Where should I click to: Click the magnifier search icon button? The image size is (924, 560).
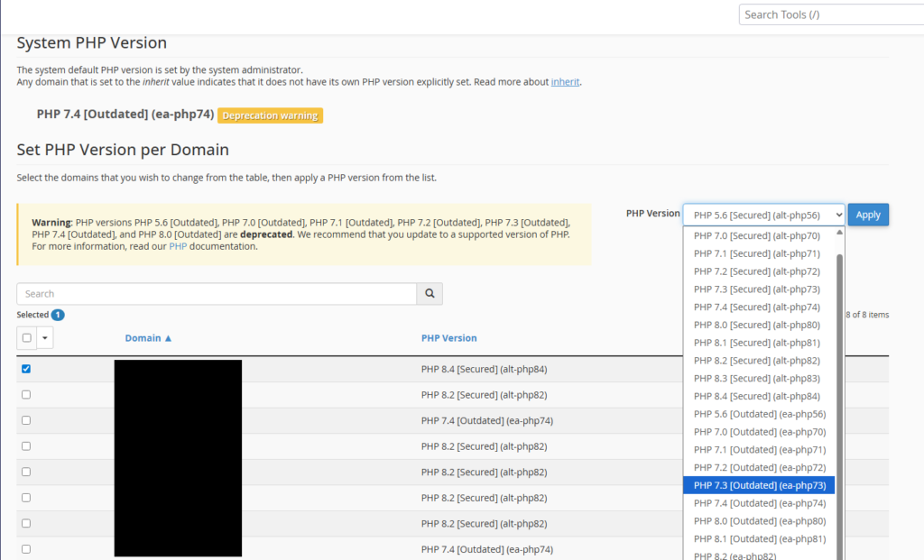[x=430, y=293]
